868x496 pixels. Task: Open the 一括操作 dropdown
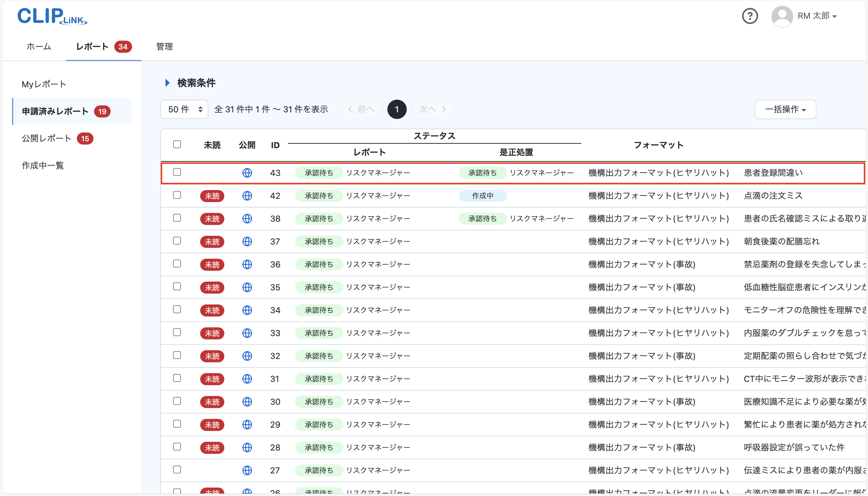[785, 109]
